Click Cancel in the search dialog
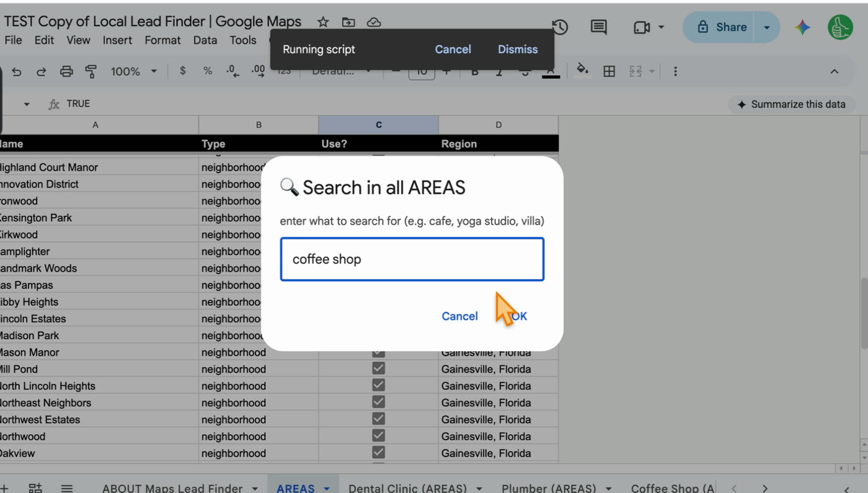The height and width of the screenshot is (493, 868). pyautogui.click(x=459, y=316)
